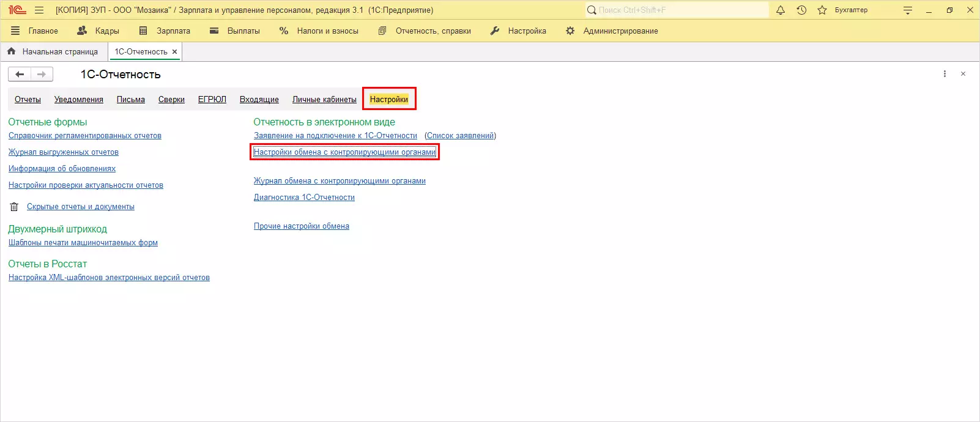Image resolution: width=980 pixels, height=422 pixels.
Task: Click the Двухмерный штрихкод heading
Action: tap(58, 229)
